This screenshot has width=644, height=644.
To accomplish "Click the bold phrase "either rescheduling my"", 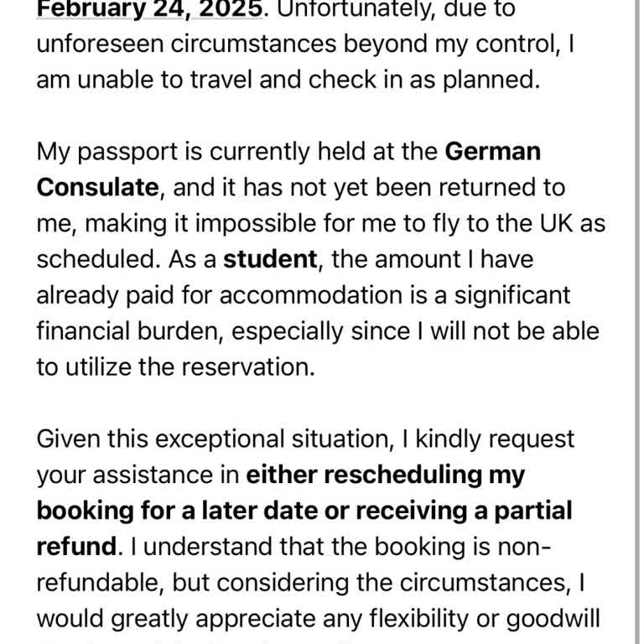I will [385, 475].
